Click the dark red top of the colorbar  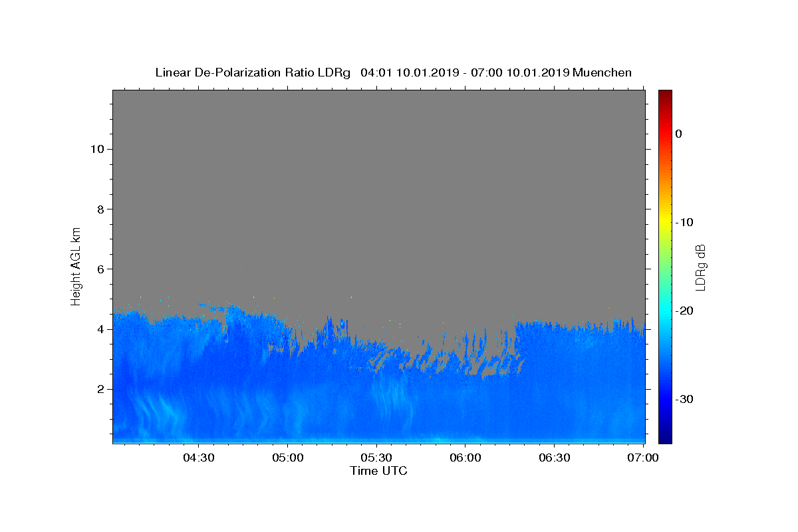coord(665,95)
